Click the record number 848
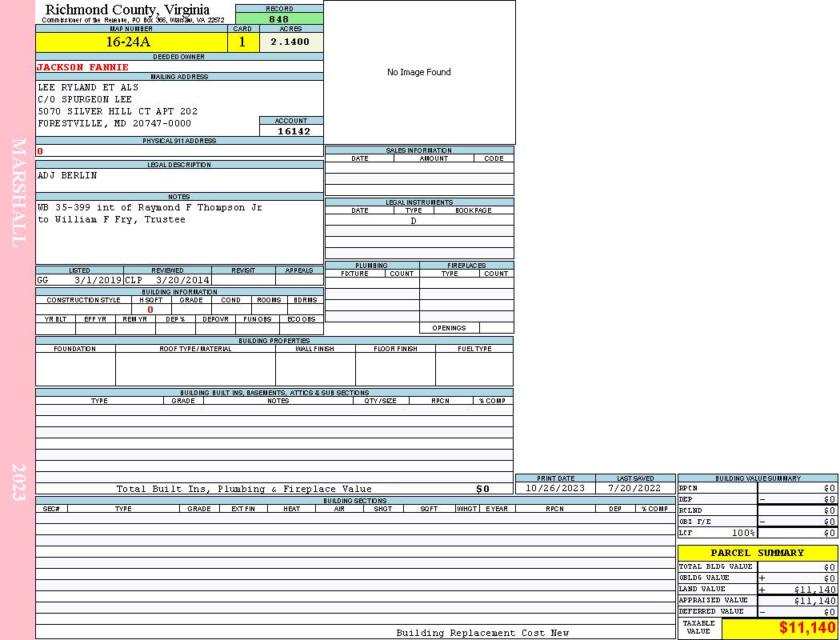The width and height of the screenshot is (840, 640). coord(279,19)
